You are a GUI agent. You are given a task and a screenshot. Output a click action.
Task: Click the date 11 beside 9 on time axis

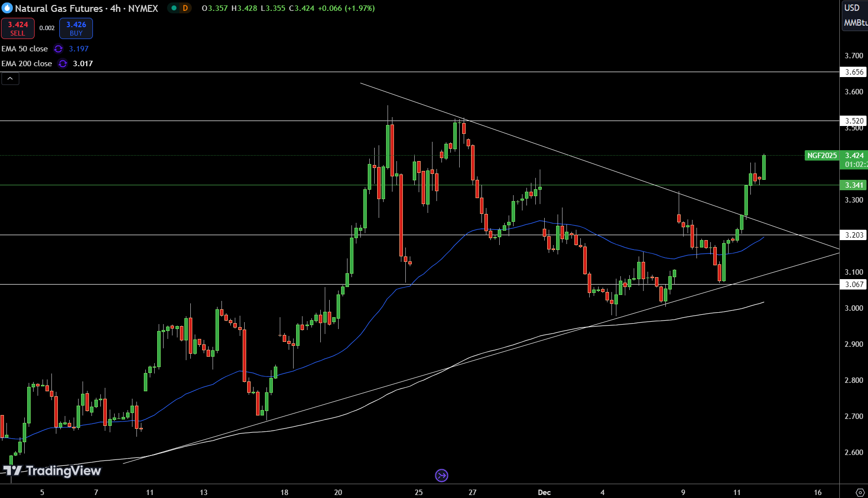tap(737, 492)
